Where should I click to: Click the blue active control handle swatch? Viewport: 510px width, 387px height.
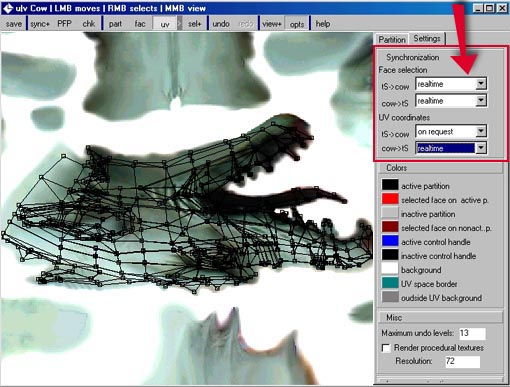(x=390, y=241)
